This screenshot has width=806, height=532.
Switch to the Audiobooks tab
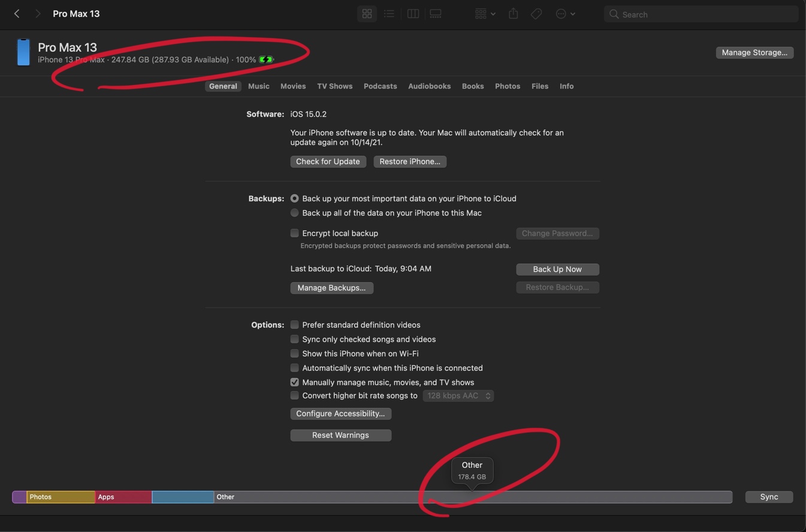tap(430, 86)
